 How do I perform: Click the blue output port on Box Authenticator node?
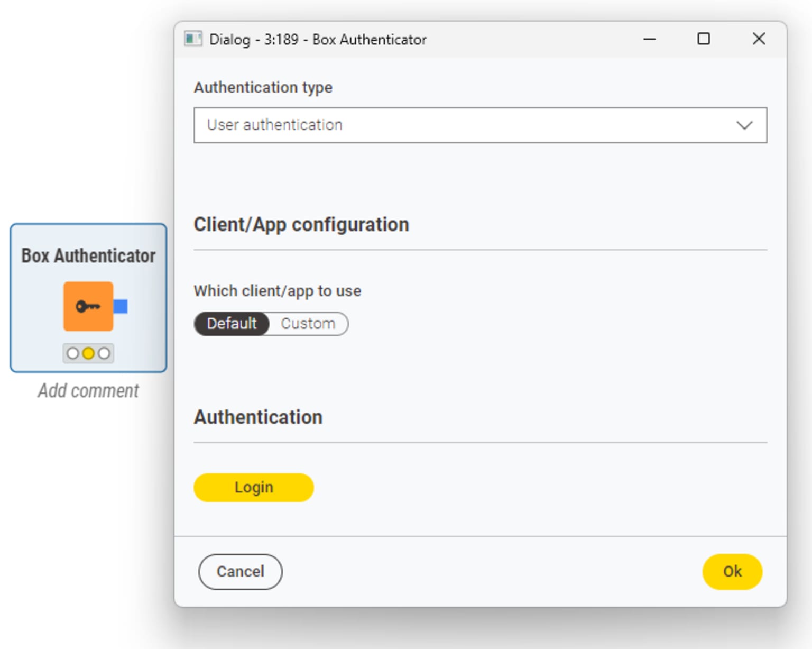click(121, 306)
